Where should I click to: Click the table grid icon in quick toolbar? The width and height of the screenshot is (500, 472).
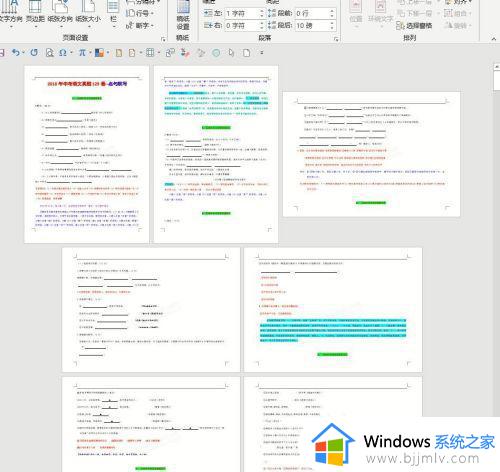coord(150,53)
